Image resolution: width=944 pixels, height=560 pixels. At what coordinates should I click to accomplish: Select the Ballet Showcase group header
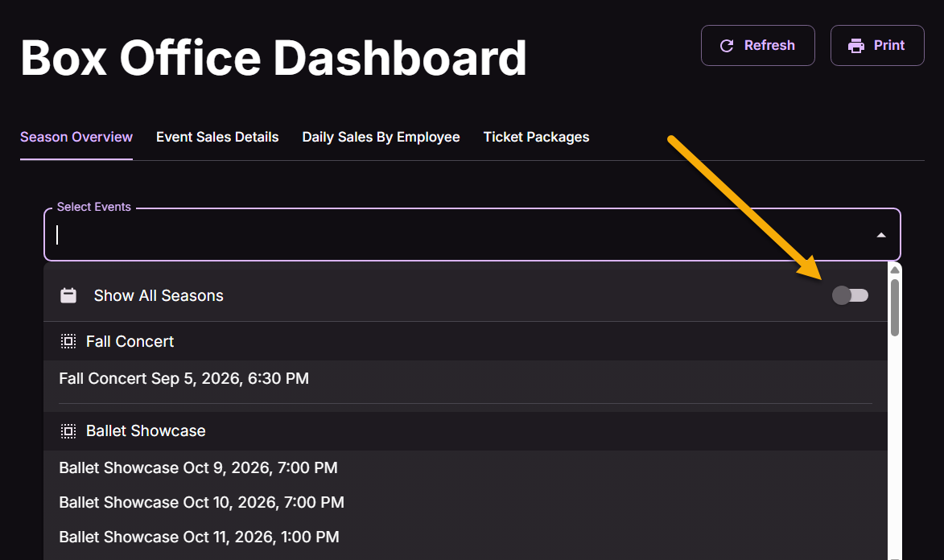(x=465, y=431)
